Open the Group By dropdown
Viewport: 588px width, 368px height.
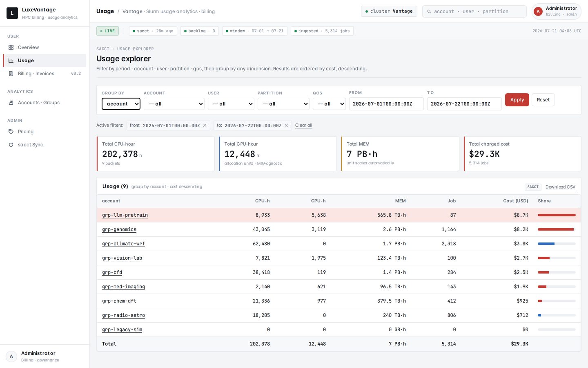[121, 104]
